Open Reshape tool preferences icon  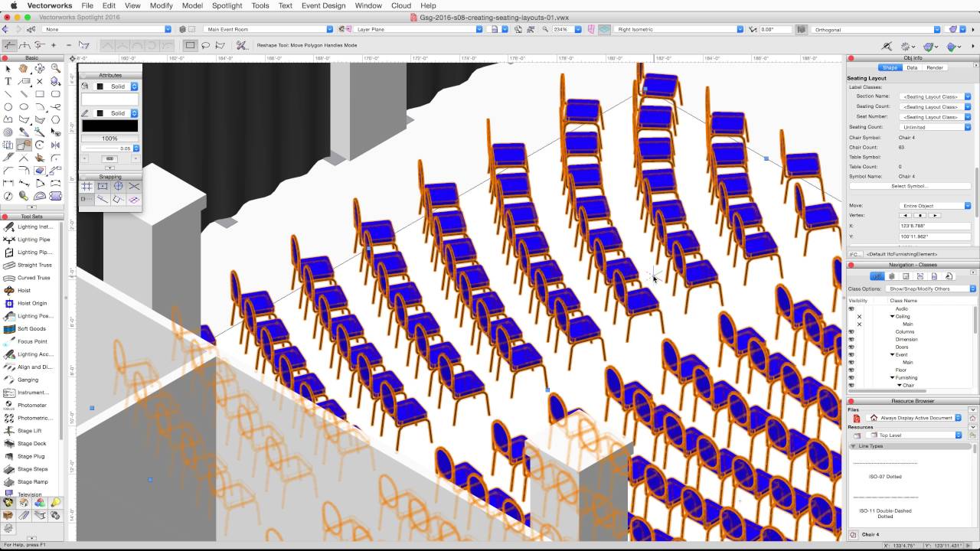pos(241,45)
